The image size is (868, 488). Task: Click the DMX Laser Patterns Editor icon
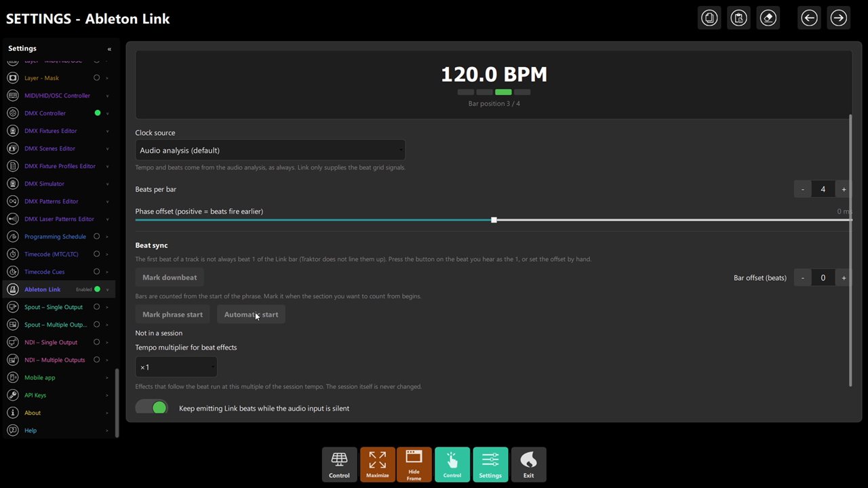[12, 219]
